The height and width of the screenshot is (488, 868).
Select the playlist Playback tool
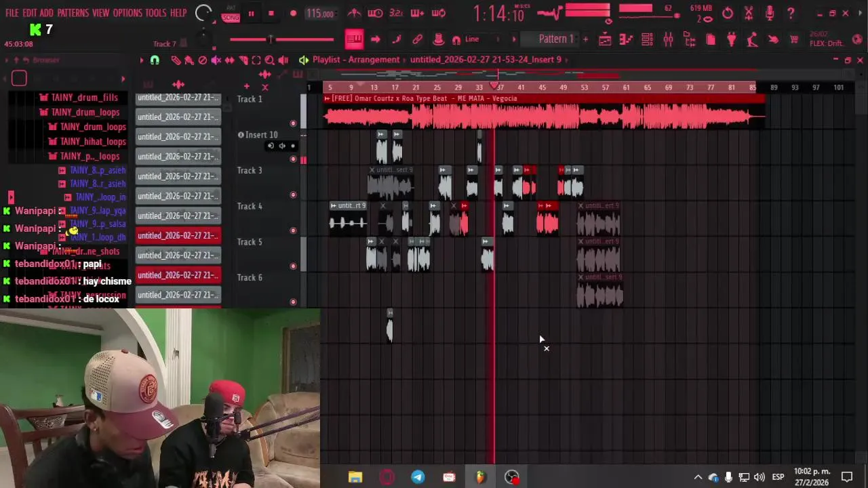click(x=283, y=60)
